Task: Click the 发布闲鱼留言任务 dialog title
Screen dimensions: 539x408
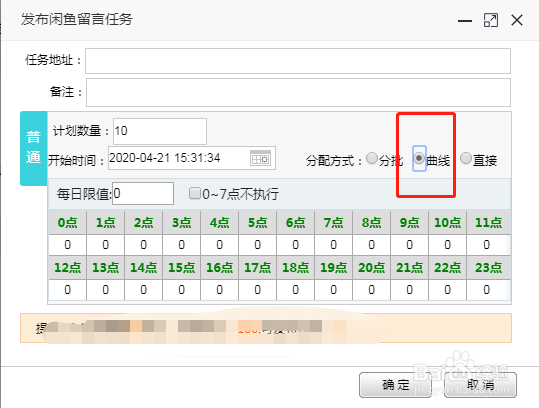Action: tap(77, 19)
